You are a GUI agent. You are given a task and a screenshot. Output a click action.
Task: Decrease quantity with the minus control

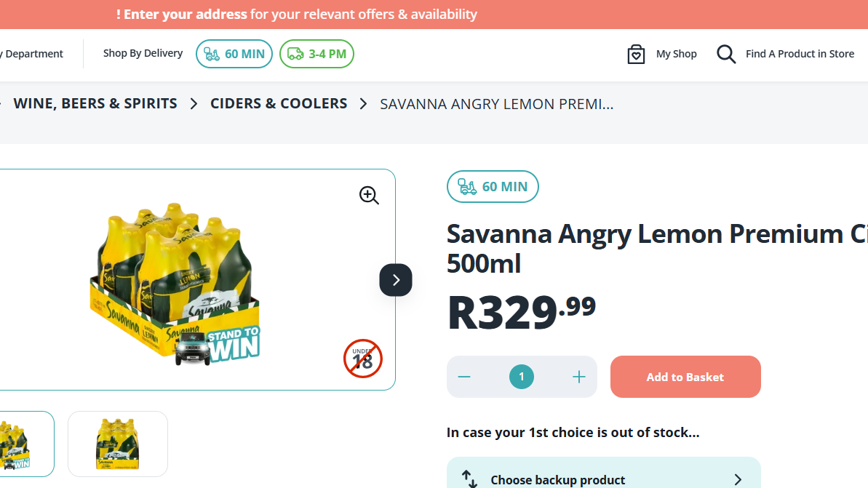click(463, 377)
